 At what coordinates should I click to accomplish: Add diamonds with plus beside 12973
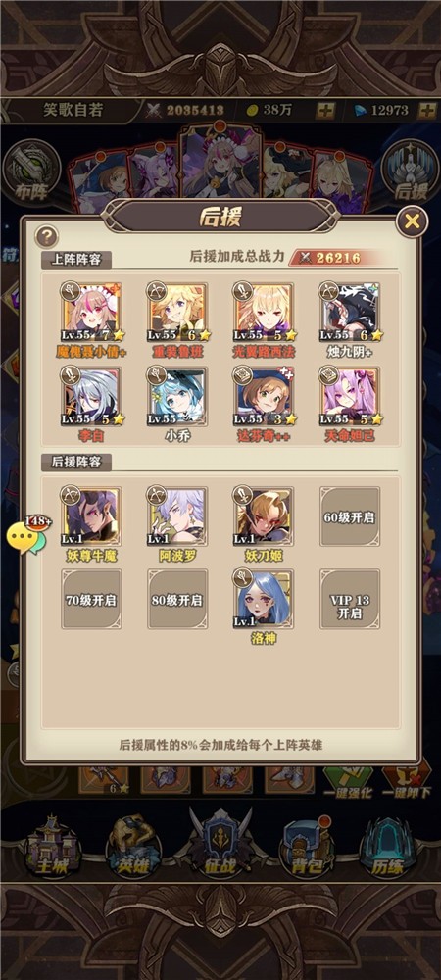coord(427,110)
